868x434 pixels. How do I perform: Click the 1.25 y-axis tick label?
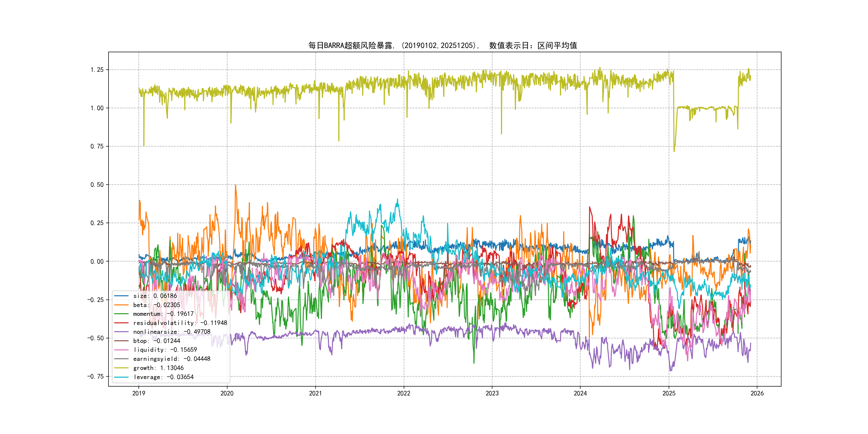(97, 70)
